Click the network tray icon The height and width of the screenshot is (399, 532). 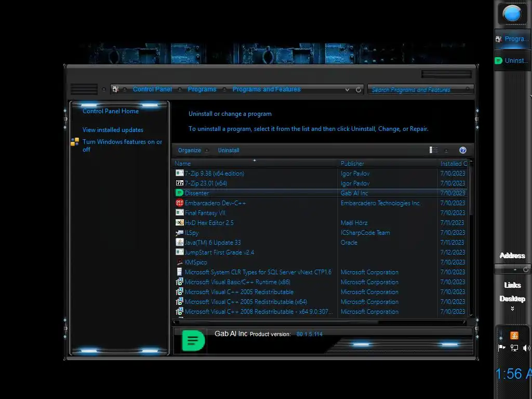[x=514, y=348]
